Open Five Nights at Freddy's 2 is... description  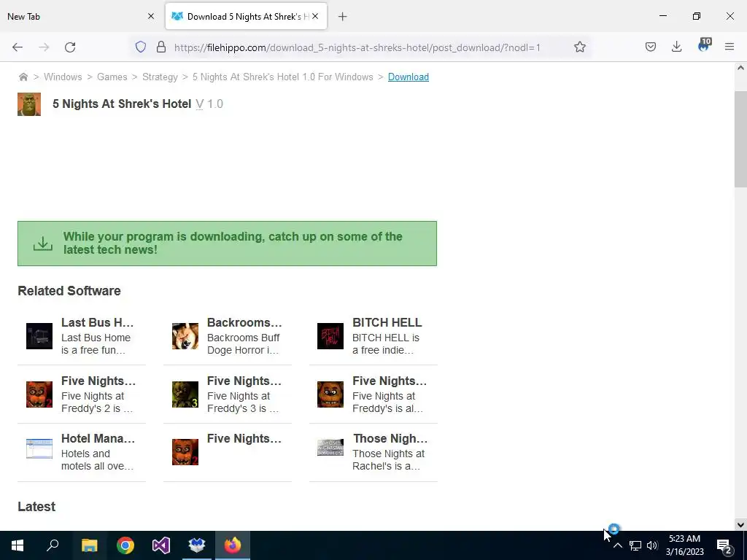[x=97, y=402]
